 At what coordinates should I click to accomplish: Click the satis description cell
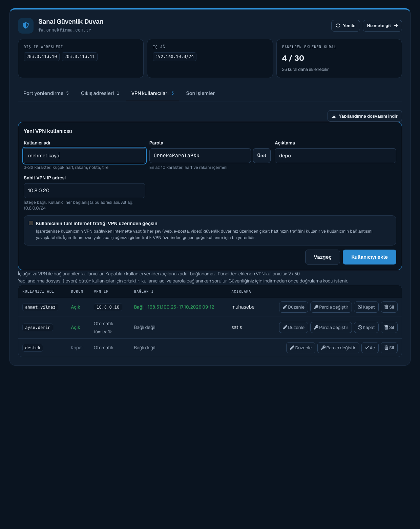tap(237, 328)
